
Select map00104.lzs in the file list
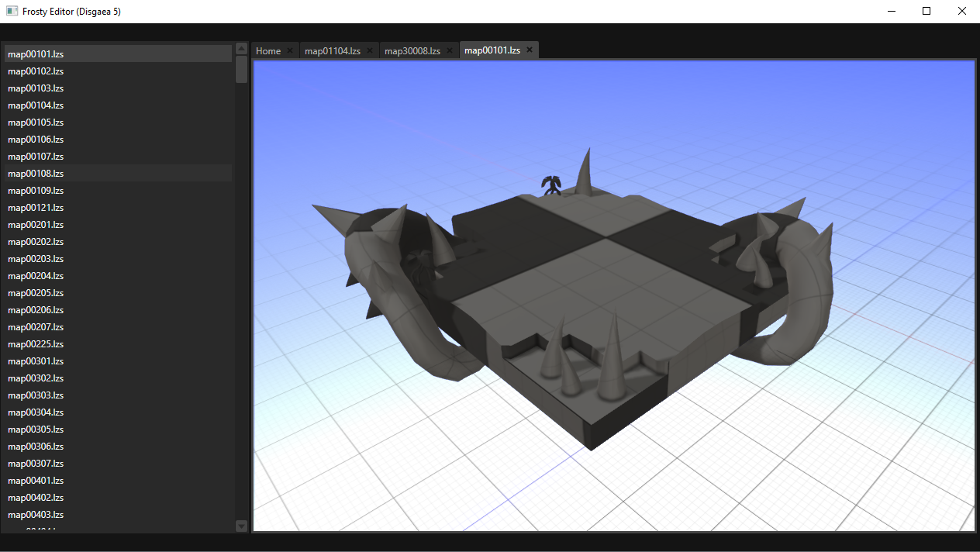[118, 105]
